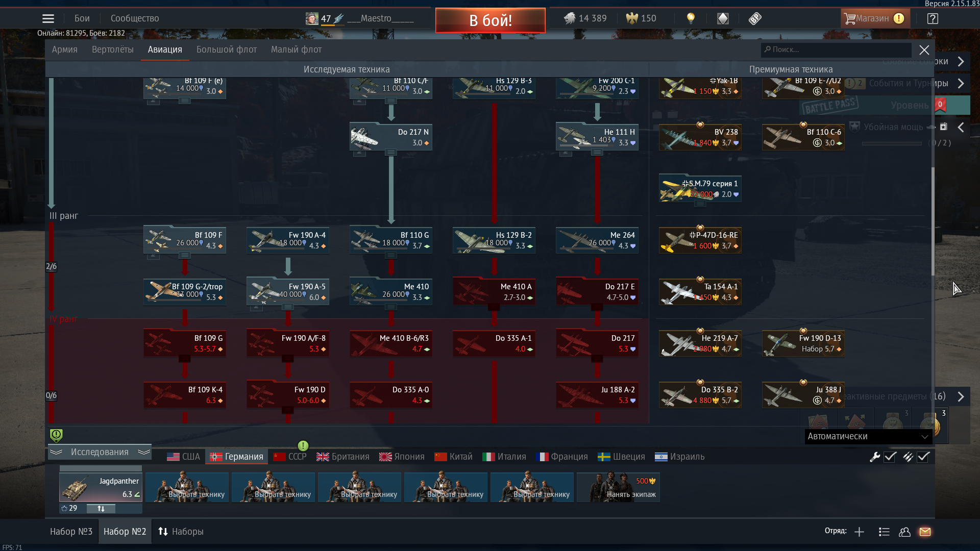This screenshot has height=551, width=980.
Task: Expand the Fw 190 A-5 group list
Action: (288, 307)
